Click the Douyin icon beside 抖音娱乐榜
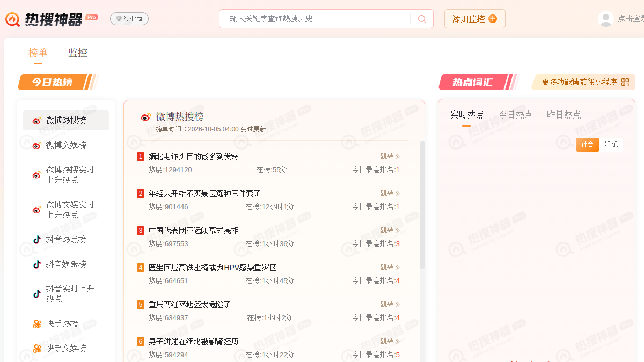Screen dimensions: 644x362 [x=37, y=264]
